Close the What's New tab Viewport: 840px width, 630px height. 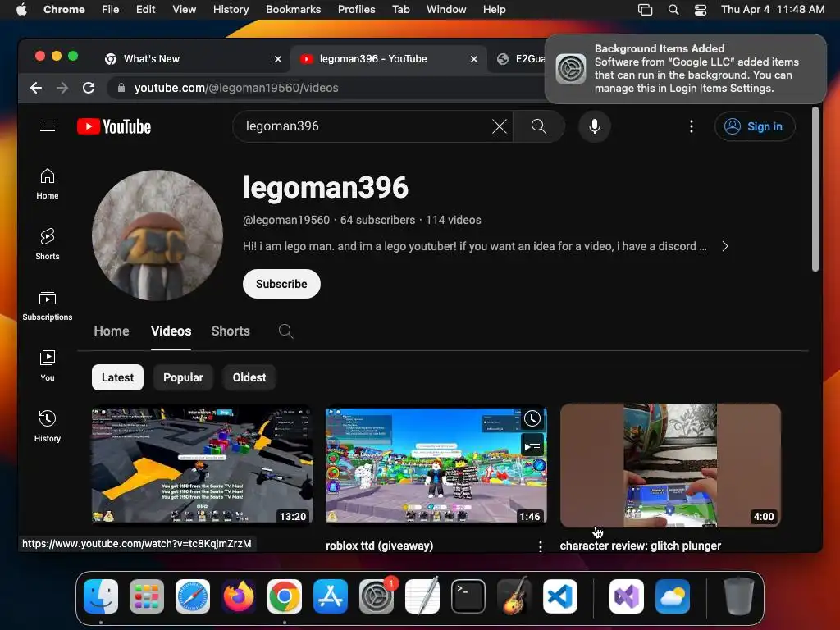click(277, 59)
